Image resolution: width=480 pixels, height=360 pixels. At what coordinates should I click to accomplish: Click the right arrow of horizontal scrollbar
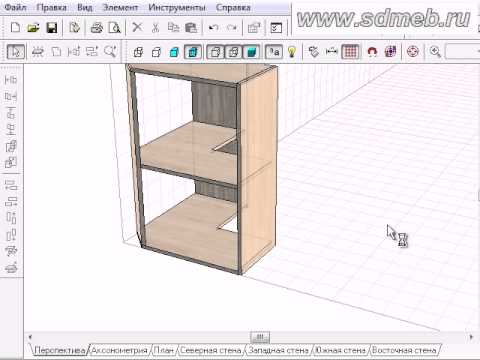pos(472,337)
